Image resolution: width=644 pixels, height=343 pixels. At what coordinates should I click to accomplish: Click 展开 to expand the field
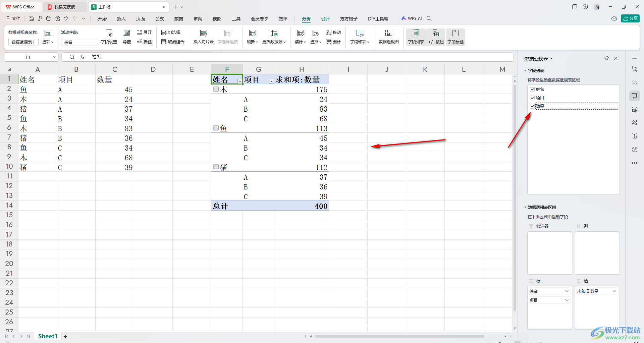(x=144, y=33)
